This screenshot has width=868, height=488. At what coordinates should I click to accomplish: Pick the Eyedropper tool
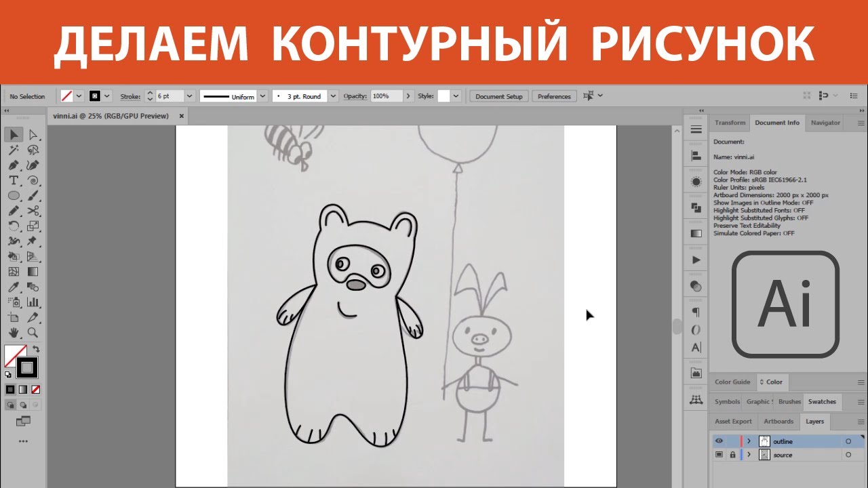(x=14, y=287)
